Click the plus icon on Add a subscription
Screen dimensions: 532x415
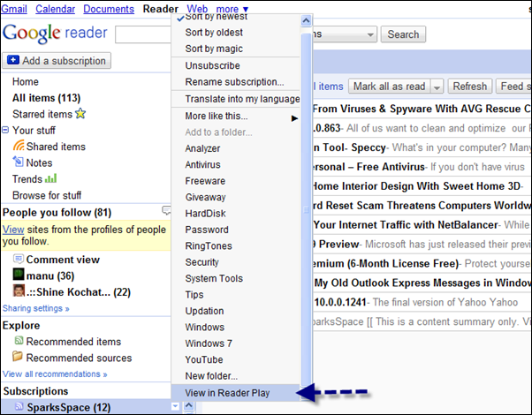[13, 60]
